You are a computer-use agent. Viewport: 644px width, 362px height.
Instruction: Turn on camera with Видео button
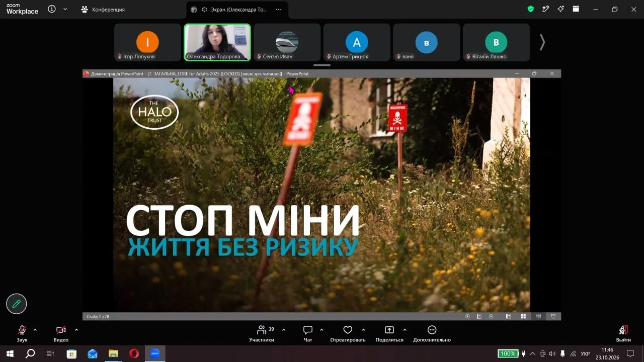(x=61, y=333)
